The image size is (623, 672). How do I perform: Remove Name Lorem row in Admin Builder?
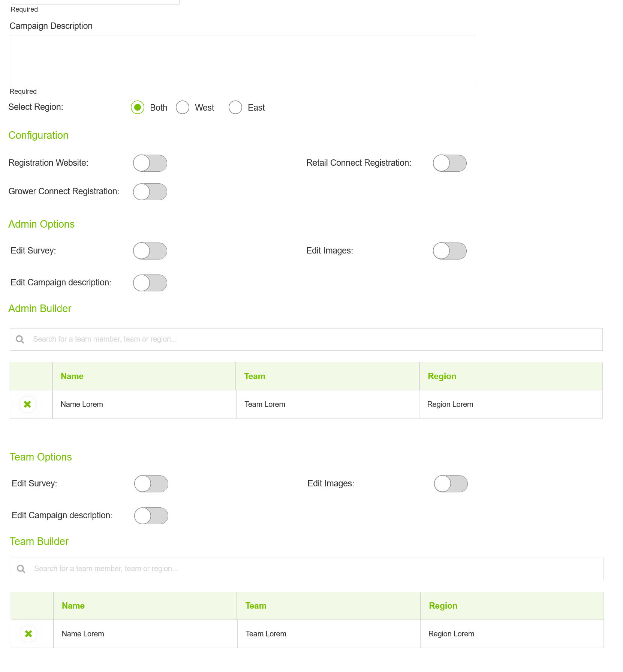(x=27, y=404)
